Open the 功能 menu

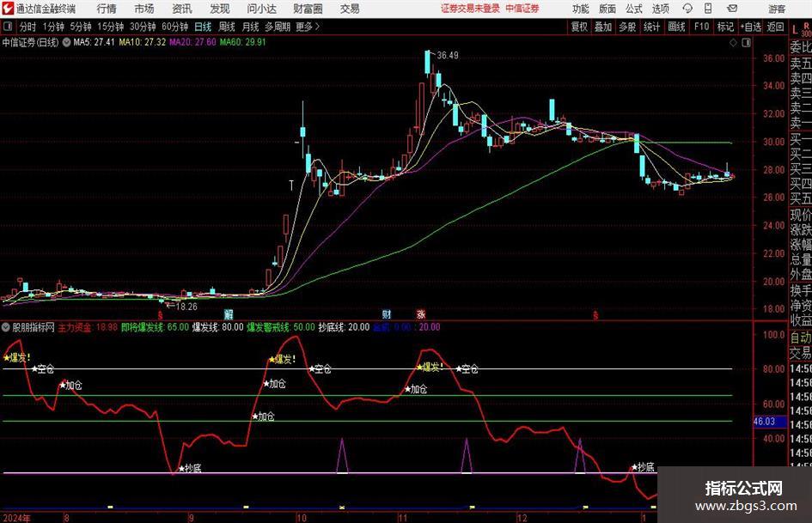(581, 9)
